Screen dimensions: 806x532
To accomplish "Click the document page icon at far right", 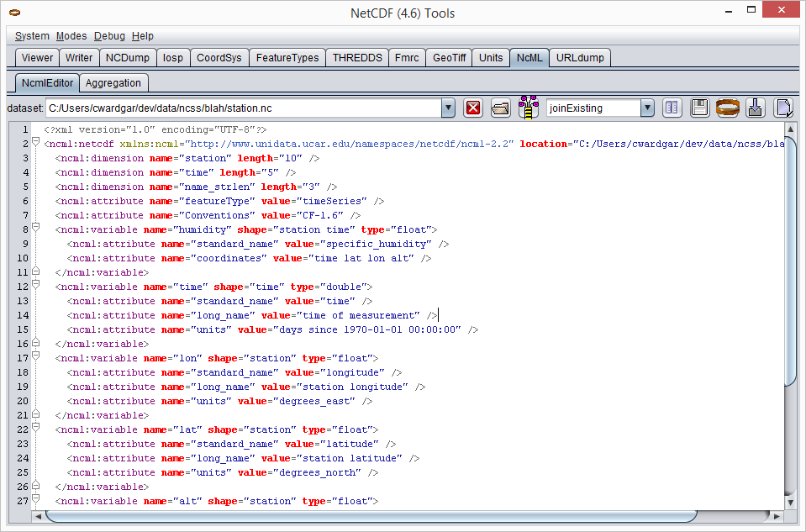I will pos(783,108).
